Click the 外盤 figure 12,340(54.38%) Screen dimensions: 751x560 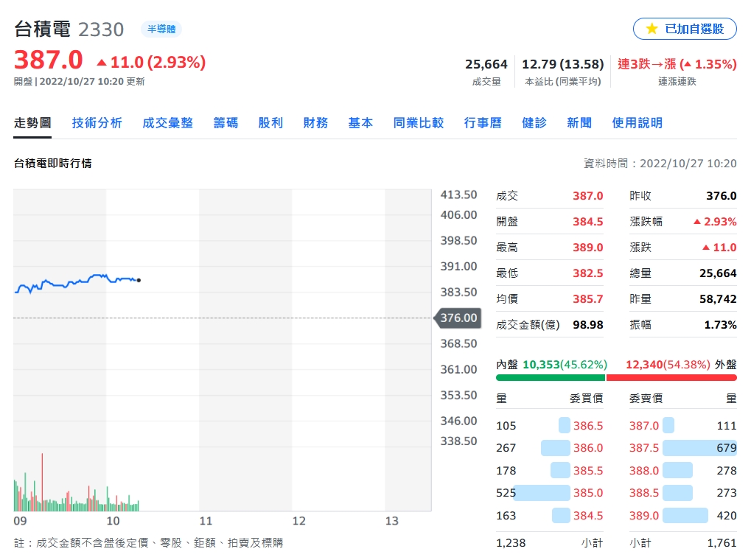coord(668,365)
